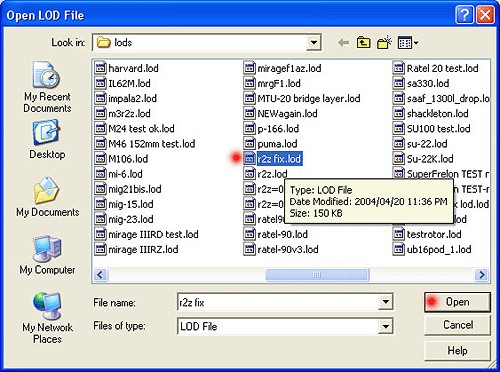Select file name NEWagain.lod
The height and width of the screenshot is (372, 500).
click(x=287, y=114)
